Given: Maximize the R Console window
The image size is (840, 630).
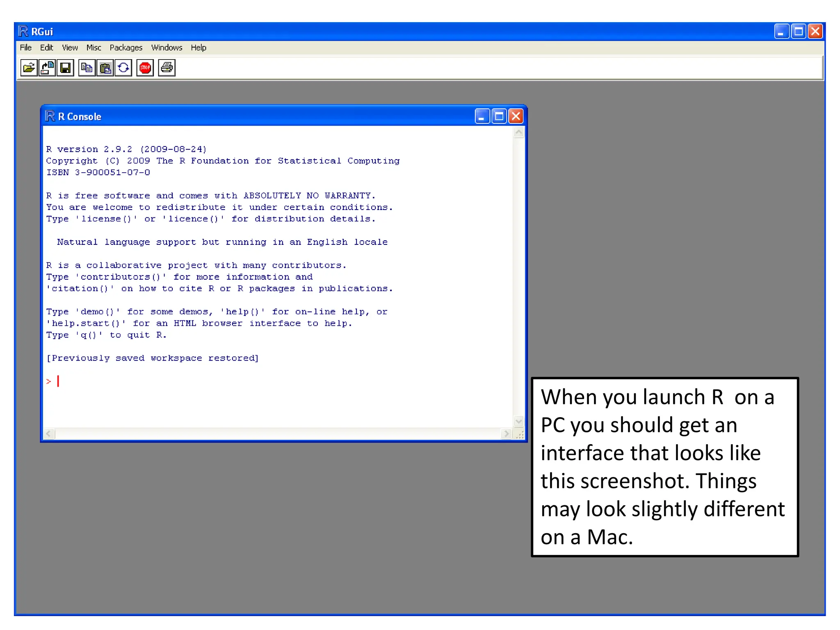Looking at the screenshot, I should 499,116.
